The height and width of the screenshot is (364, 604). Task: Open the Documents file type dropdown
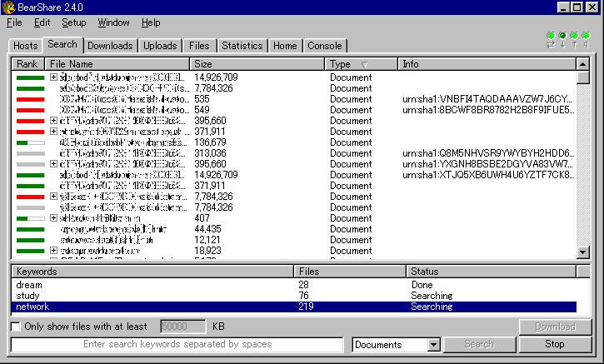pyautogui.click(x=434, y=345)
